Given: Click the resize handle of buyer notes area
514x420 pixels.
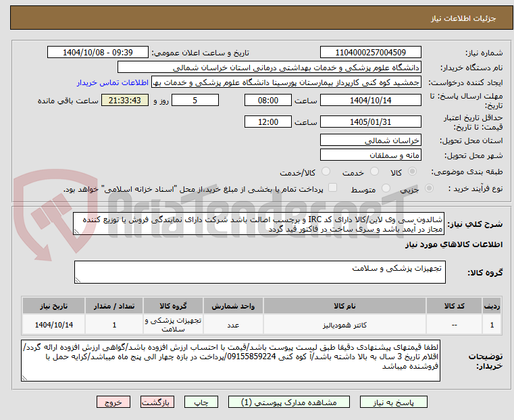Looking at the screenshot, I should coord(24,378).
